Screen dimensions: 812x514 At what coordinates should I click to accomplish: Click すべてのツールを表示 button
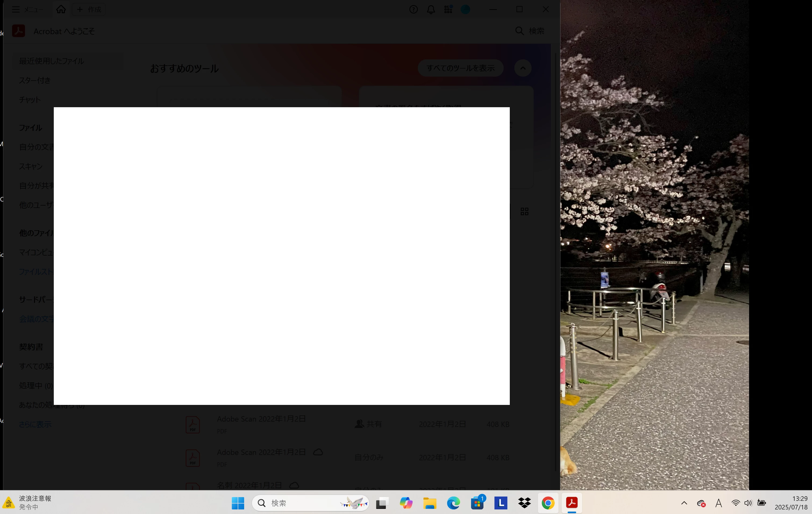coord(460,68)
